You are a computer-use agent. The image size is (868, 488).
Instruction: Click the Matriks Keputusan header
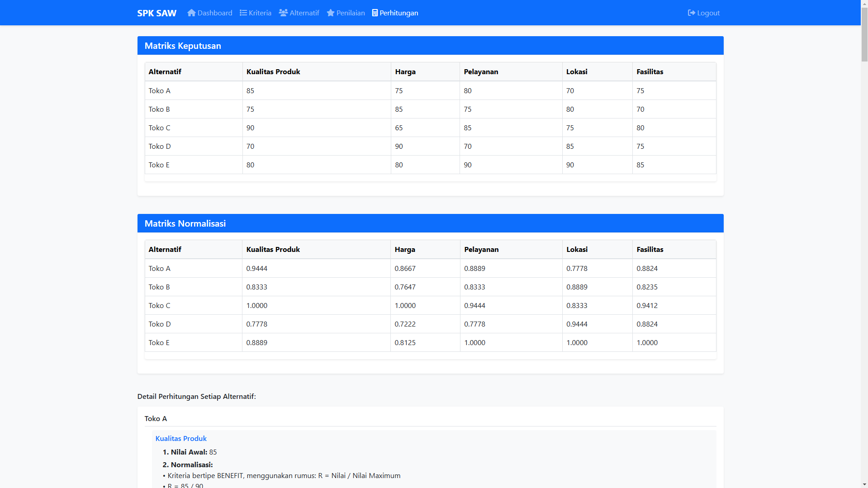tap(431, 46)
